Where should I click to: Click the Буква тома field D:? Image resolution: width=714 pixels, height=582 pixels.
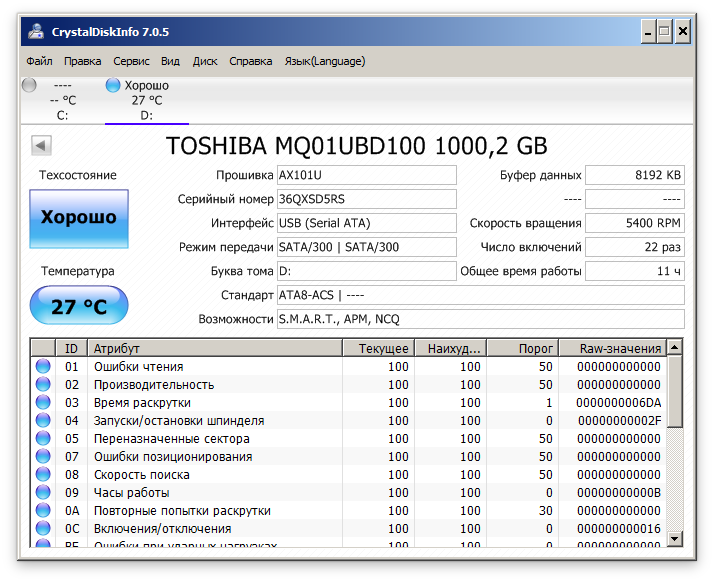tap(367, 271)
